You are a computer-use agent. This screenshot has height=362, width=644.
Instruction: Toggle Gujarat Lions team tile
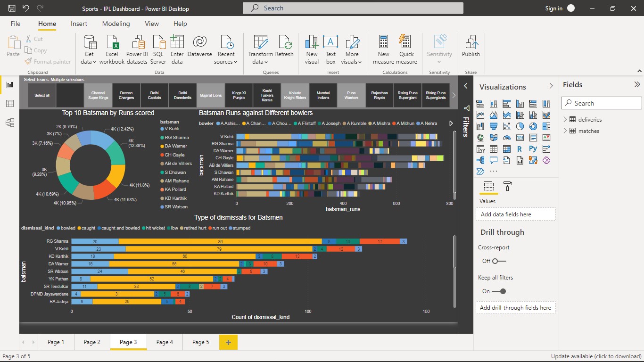tap(211, 95)
